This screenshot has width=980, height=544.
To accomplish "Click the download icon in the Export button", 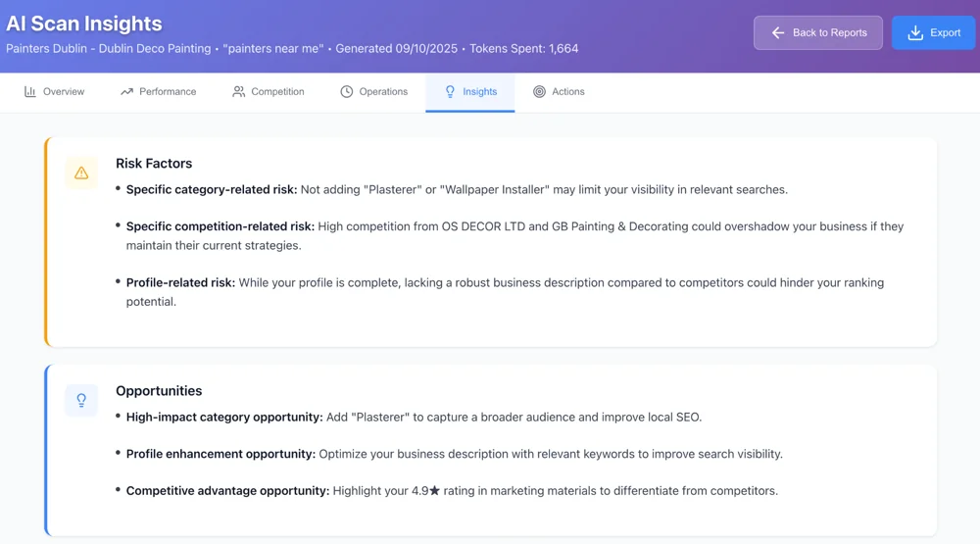I will point(915,33).
